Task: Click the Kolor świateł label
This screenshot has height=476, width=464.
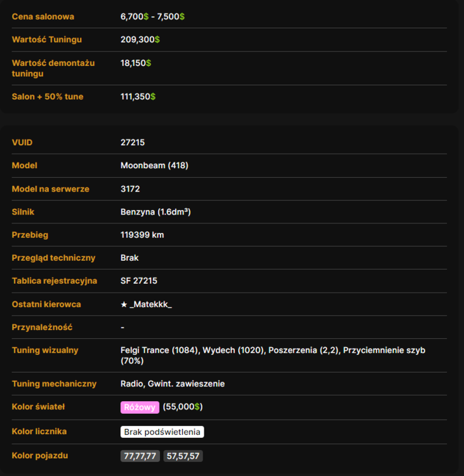Action: (x=38, y=407)
